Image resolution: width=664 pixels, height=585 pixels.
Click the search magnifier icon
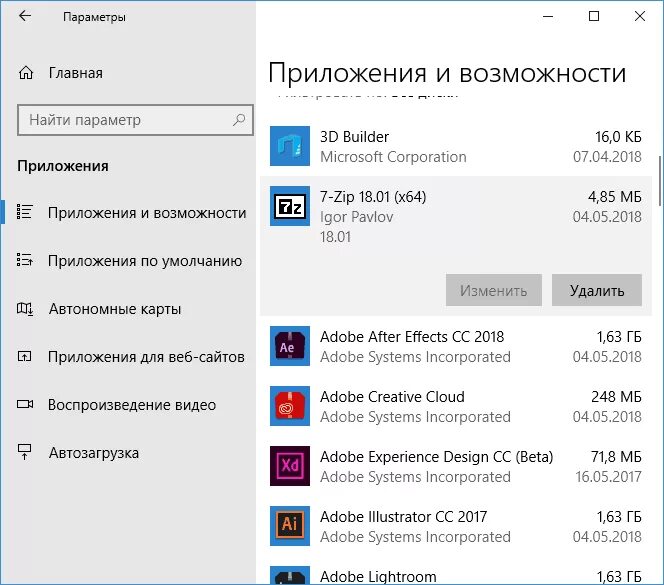click(239, 120)
